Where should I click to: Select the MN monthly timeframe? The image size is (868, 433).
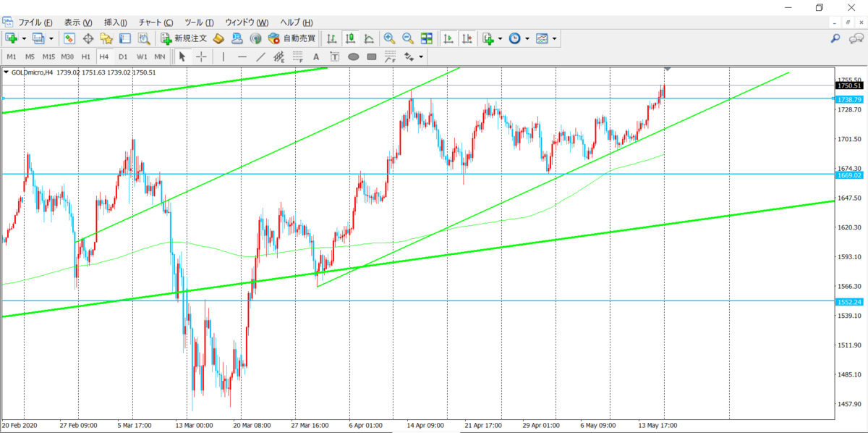pyautogui.click(x=160, y=56)
